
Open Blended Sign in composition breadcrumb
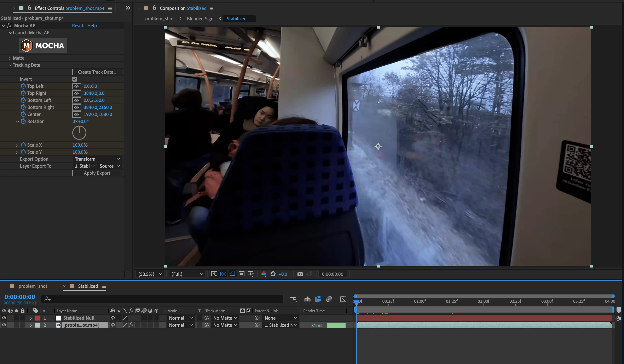click(x=200, y=19)
